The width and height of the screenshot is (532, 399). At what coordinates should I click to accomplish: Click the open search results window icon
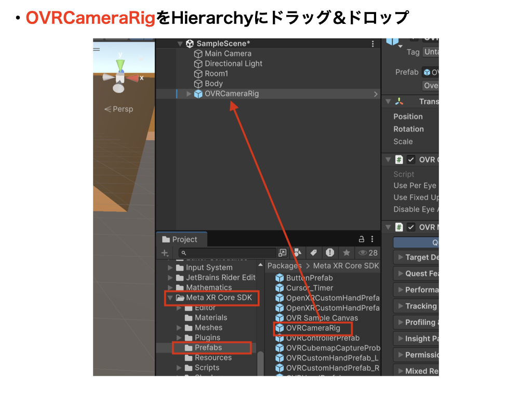point(282,253)
